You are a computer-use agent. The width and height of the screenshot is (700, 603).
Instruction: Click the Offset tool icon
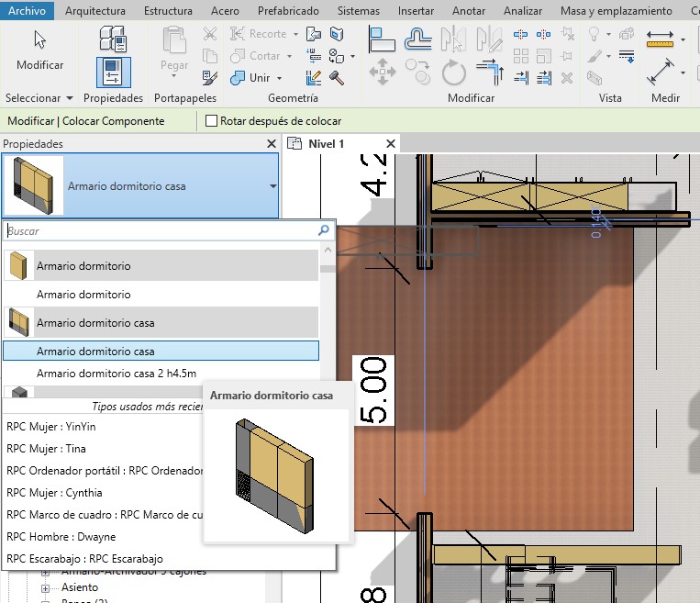(x=418, y=39)
